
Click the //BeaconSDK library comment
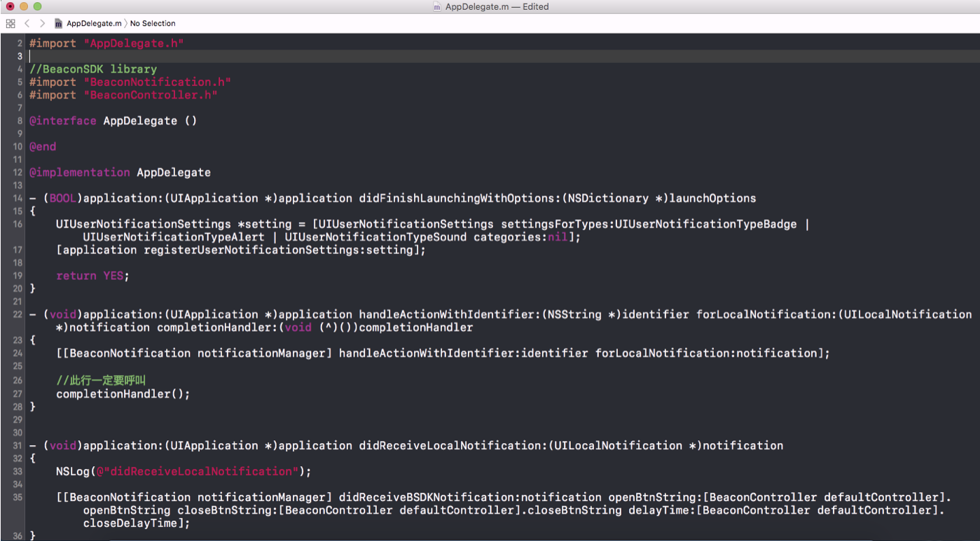coord(93,69)
